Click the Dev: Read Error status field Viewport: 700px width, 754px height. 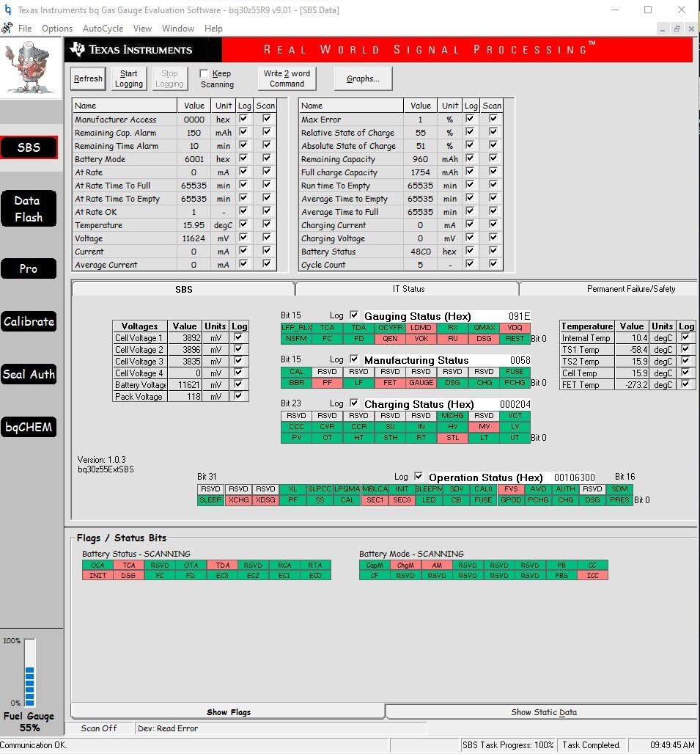coord(280,728)
